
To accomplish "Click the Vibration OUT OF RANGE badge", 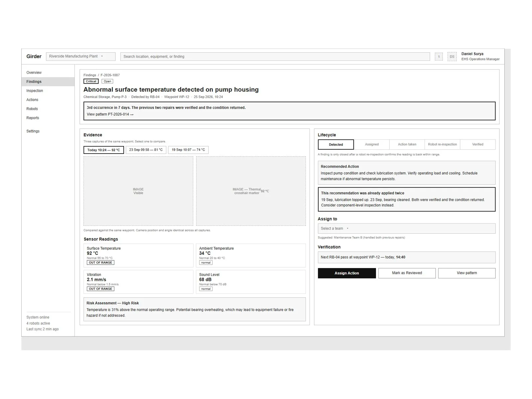I will tap(100, 289).
